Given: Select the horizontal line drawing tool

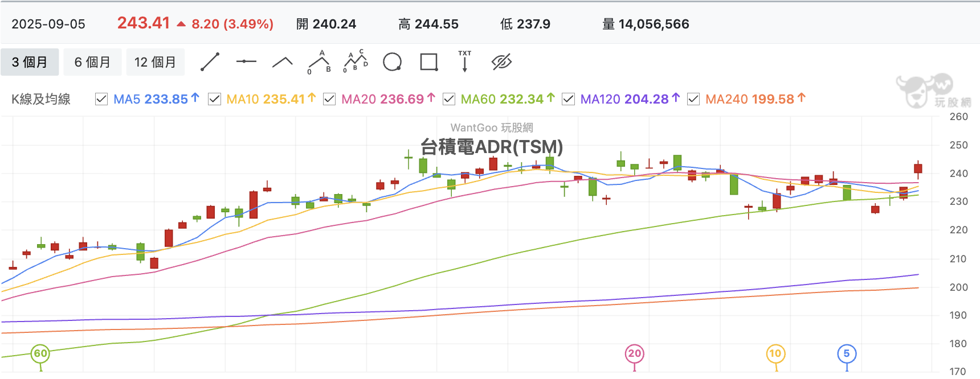Looking at the screenshot, I should [x=246, y=61].
